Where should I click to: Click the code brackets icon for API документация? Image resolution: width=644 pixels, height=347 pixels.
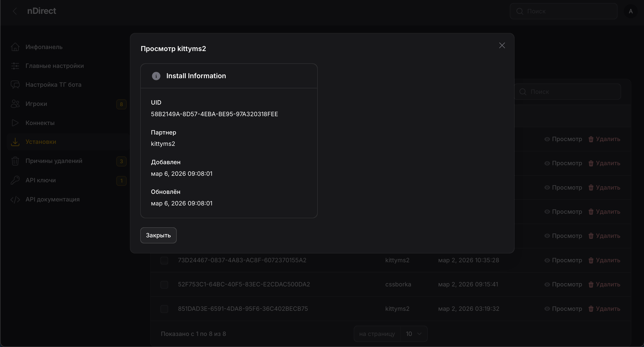click(15, 200)
